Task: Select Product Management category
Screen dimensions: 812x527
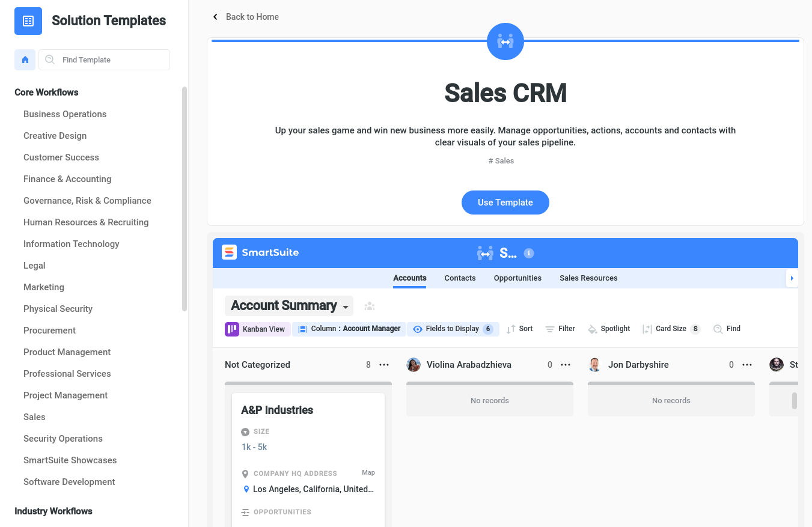Action: (x=67, y=352)
